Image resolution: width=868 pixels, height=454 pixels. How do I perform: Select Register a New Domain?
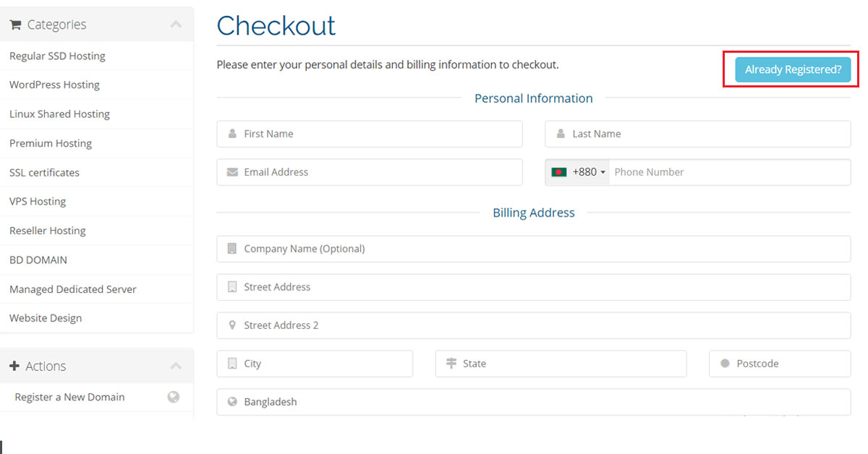(69, 397)
